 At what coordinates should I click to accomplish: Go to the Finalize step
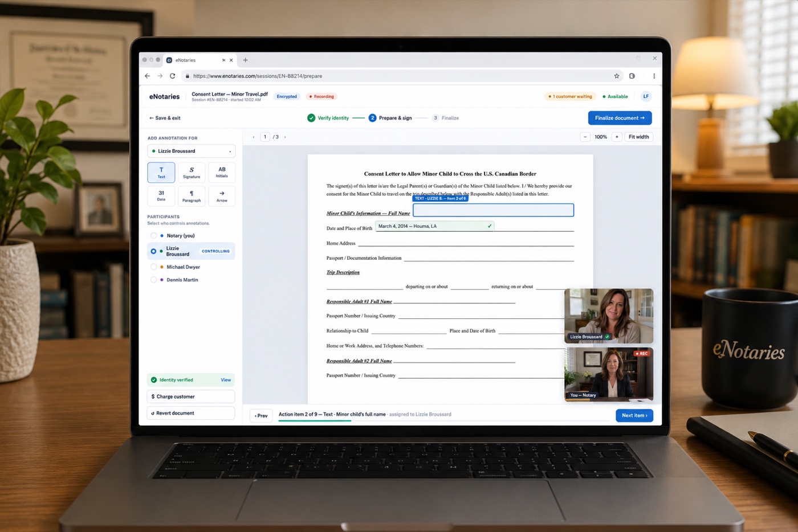(445, 118)
